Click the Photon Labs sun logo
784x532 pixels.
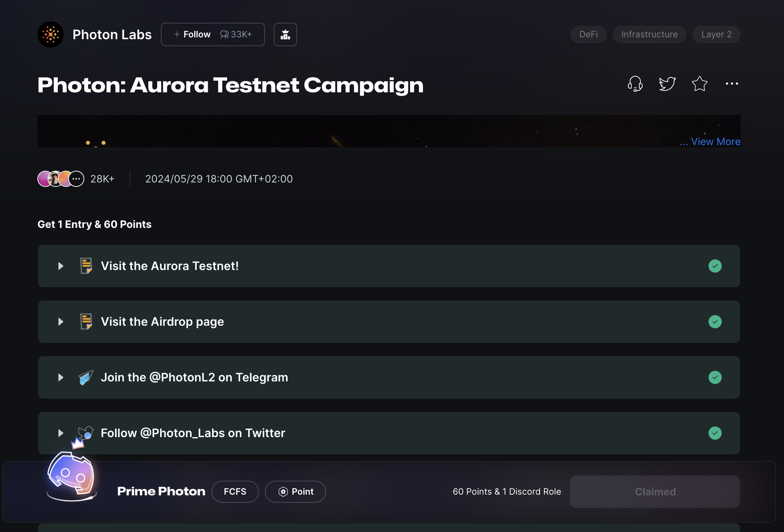point(51,34)
